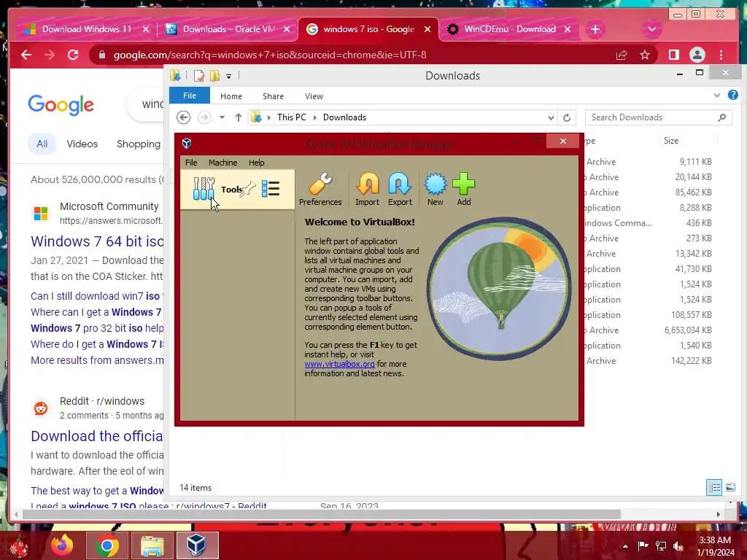Bookmark this page with the star

point(645,55)
